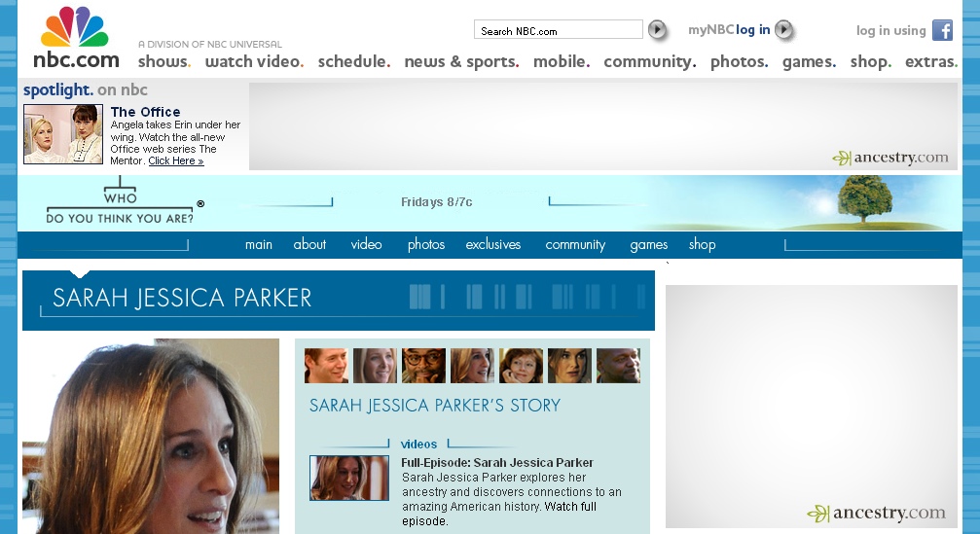
Task: Open news & sports menu
Action: [x=462, y=62]
